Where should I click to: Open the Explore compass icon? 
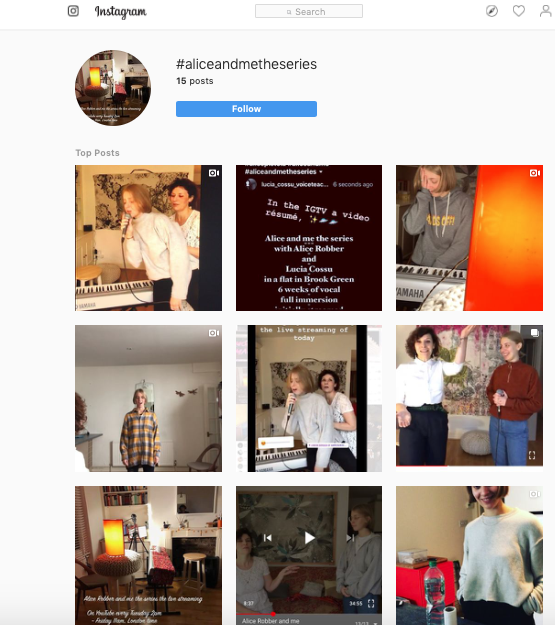pos(492,11)
